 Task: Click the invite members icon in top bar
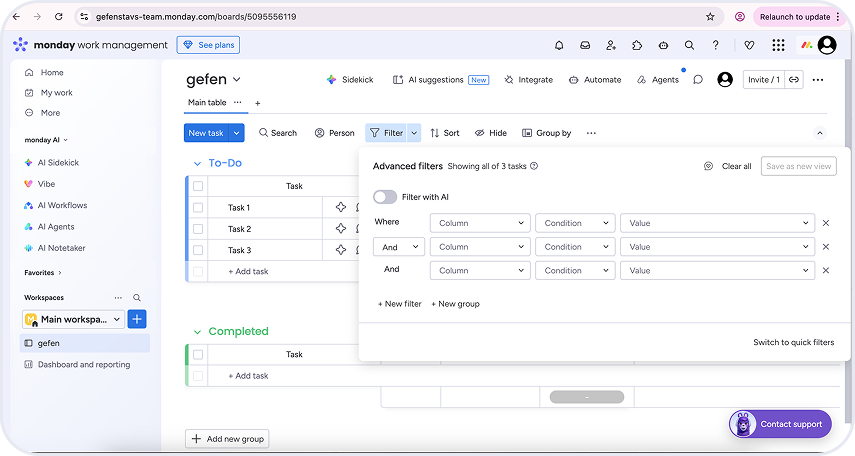(611, 45)
